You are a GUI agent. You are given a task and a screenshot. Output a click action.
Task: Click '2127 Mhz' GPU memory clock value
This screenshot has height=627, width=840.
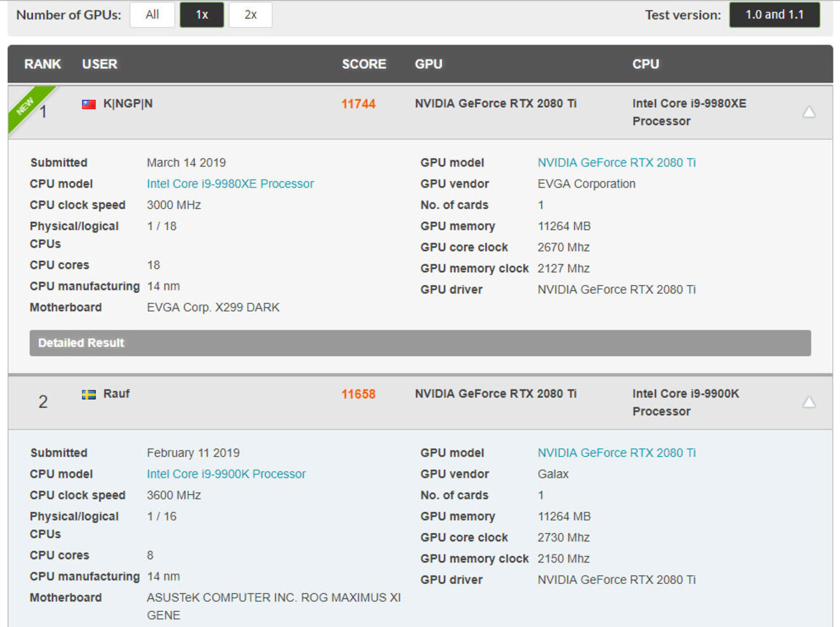point(563,269)
